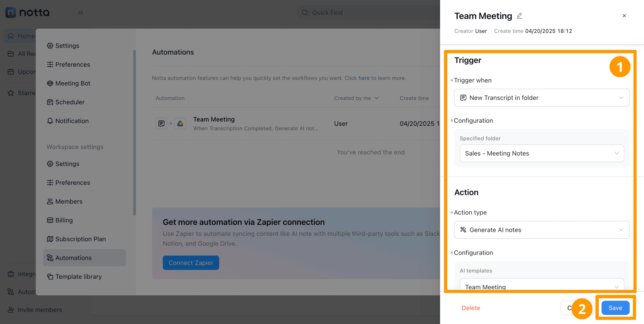
Task: Open personal Settings under the top section
Action: click(63, 46)
